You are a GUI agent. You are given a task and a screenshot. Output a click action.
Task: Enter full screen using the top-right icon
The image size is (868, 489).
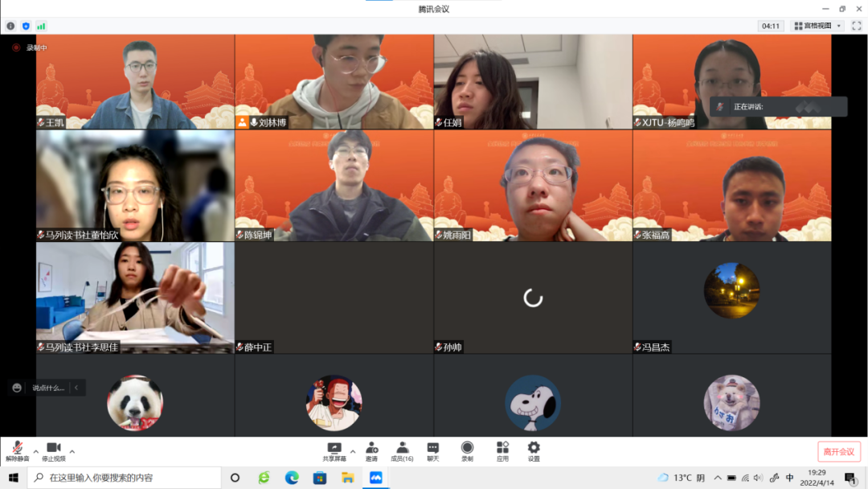tap(857, 26)
